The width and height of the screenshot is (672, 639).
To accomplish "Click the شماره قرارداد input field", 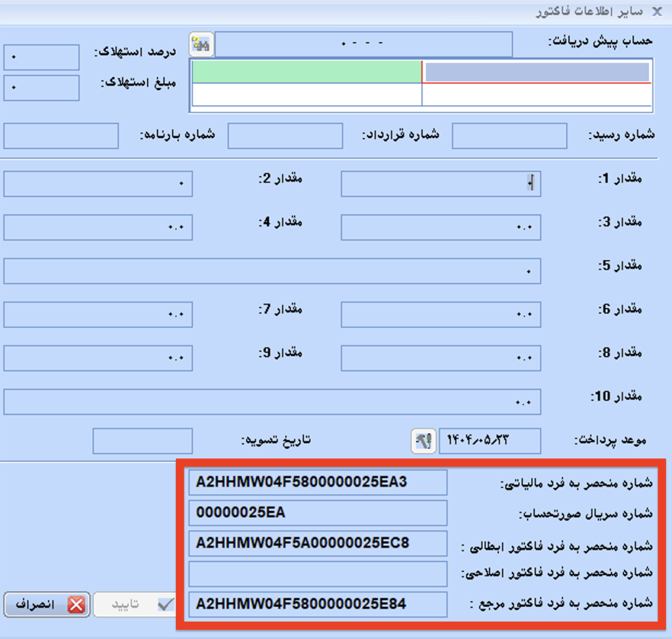I will pyautogui.click(x=285, y=136).
